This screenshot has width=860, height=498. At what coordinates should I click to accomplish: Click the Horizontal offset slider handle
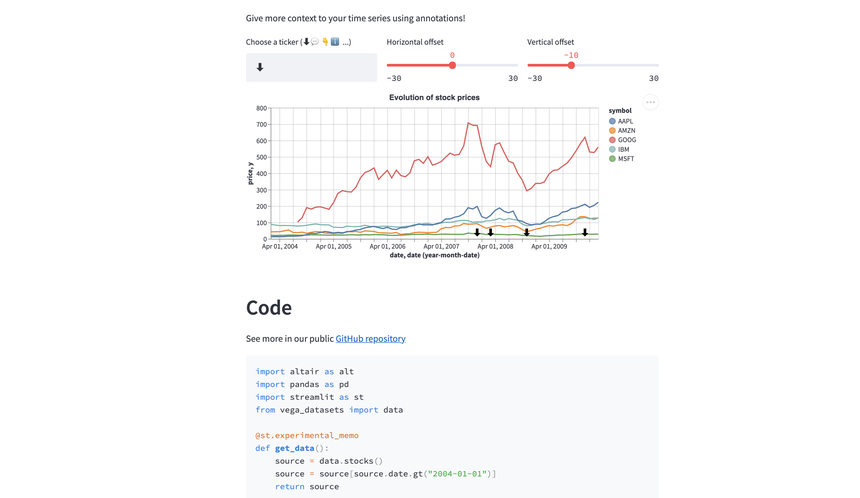pos(452,65)
